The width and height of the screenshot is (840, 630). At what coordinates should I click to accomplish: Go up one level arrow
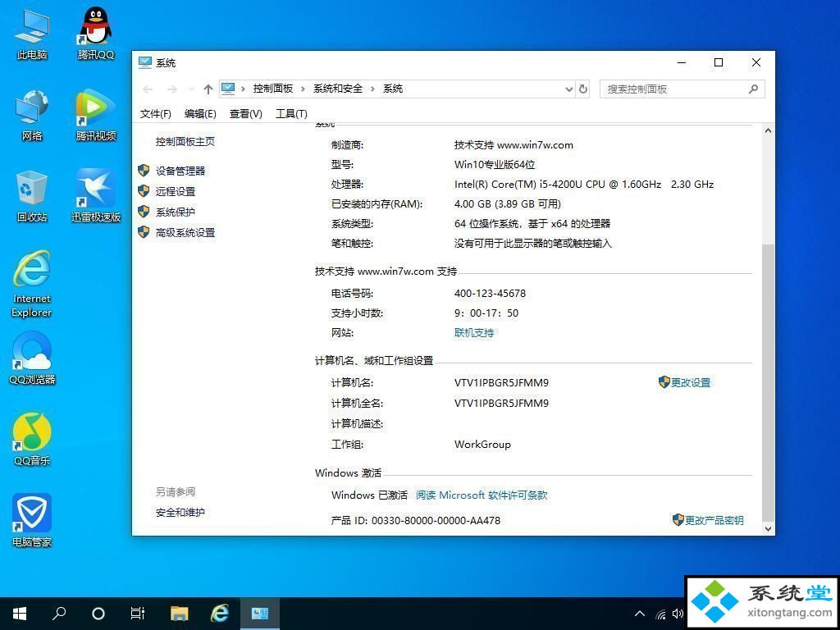[208, 89]
